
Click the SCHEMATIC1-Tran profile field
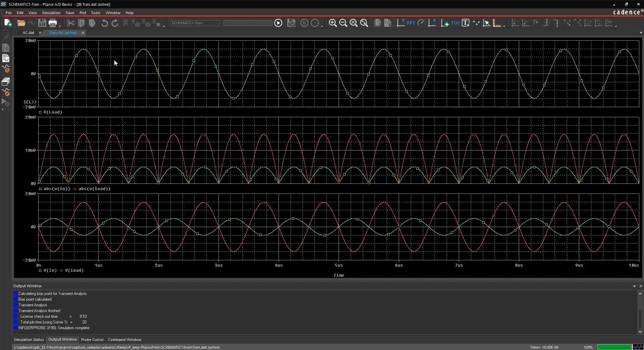click(x=195, y=23)
